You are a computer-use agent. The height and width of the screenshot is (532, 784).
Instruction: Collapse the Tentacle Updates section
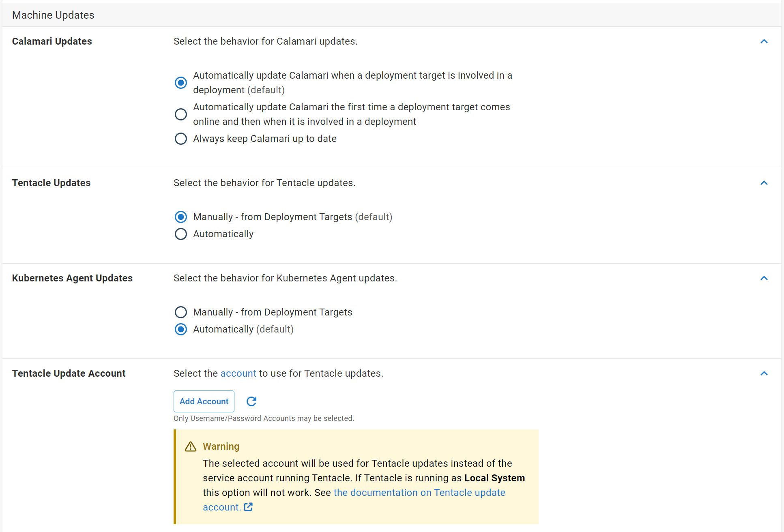[764, 183]
